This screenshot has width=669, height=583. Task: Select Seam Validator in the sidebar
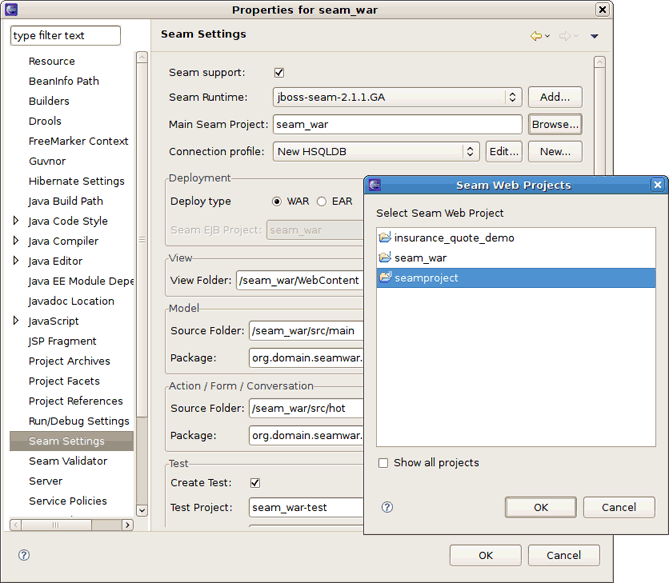(x=67, y=461)
